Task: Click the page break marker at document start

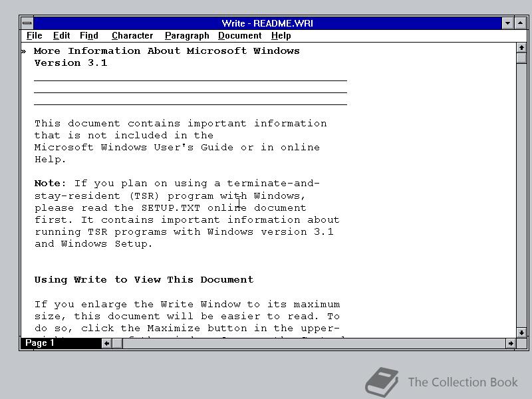Action: click(23, 52)
